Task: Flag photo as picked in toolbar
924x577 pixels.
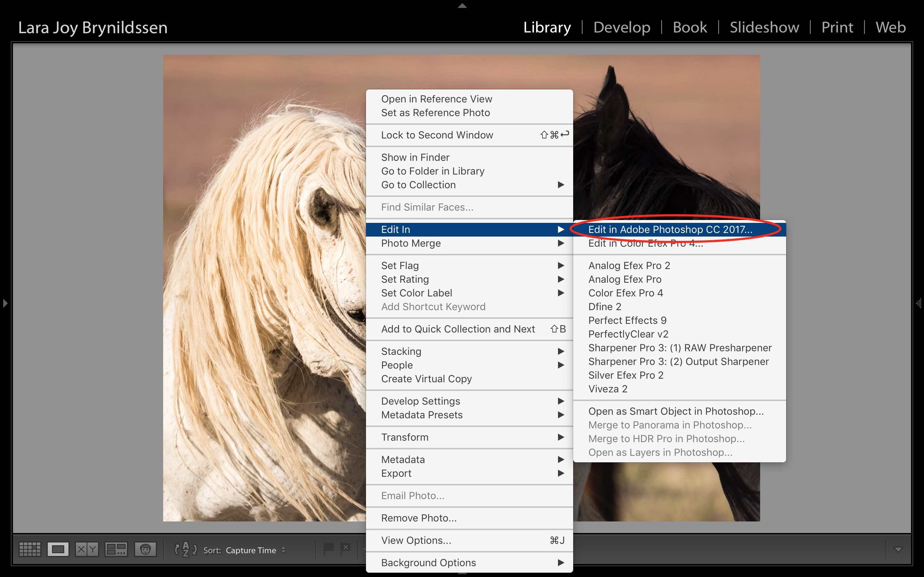Action: pos(328,549)
